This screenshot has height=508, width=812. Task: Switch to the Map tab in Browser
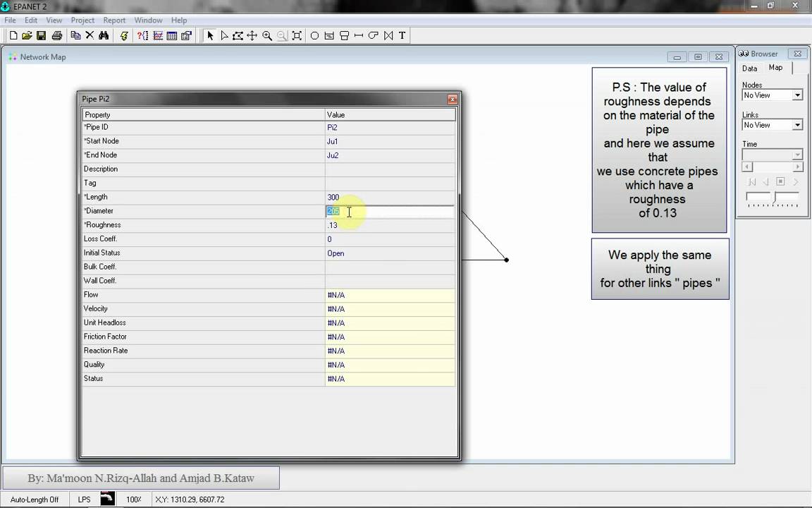pos(775,68)
